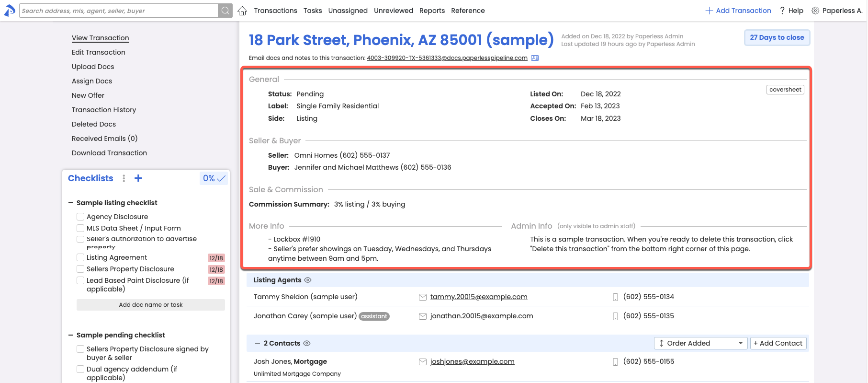The height and width of the screenshot is (383, 868).
Task: Click the envelope icon next to joshjones@example.com
Action: (423, 362)
